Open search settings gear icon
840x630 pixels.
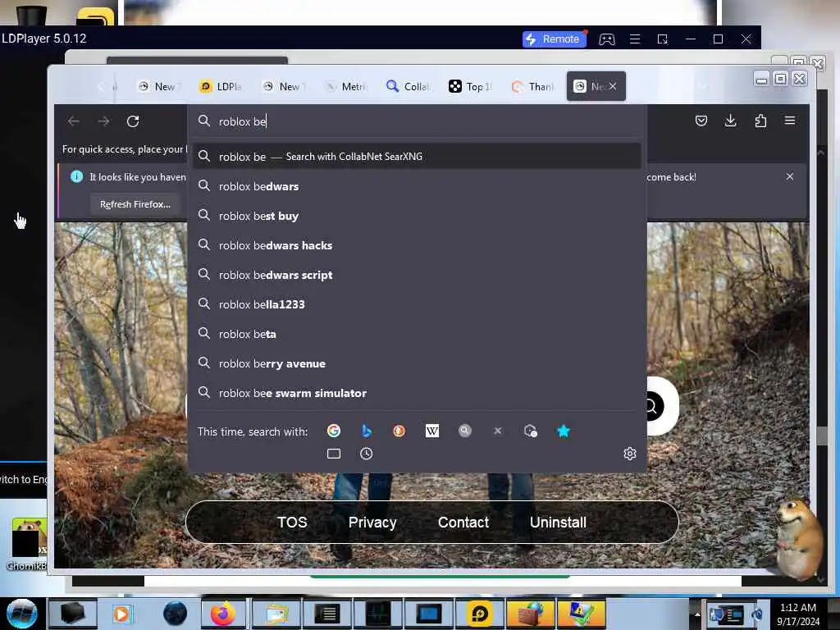(630, 454)
